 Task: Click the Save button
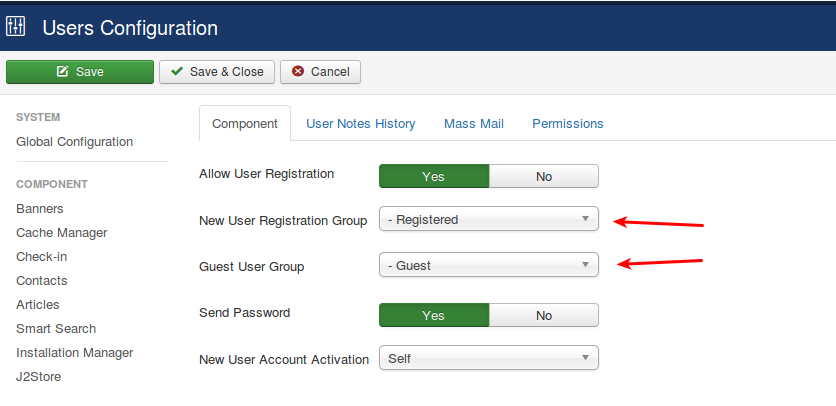point(80,72)
